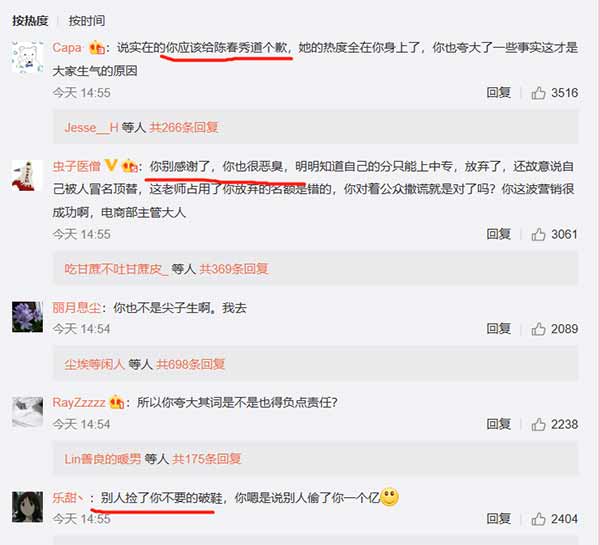Sort comments by 按时间
600x545 pixels.
click(x=86, y=20)
